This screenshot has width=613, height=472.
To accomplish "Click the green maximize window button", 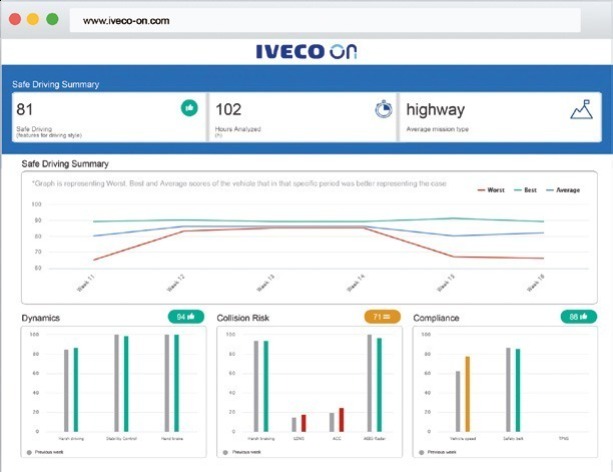I will (52, 19).
